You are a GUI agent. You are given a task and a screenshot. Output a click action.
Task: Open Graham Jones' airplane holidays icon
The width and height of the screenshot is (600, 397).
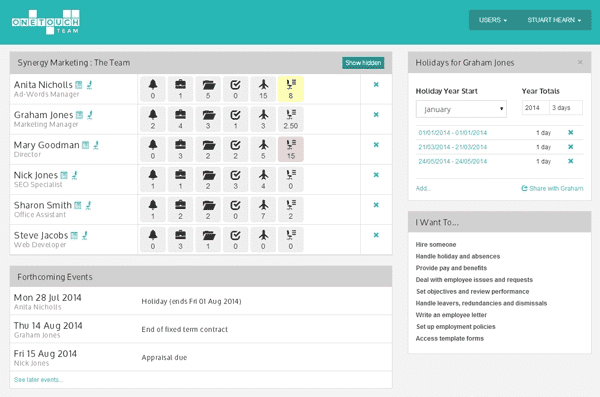click(263, 119)
